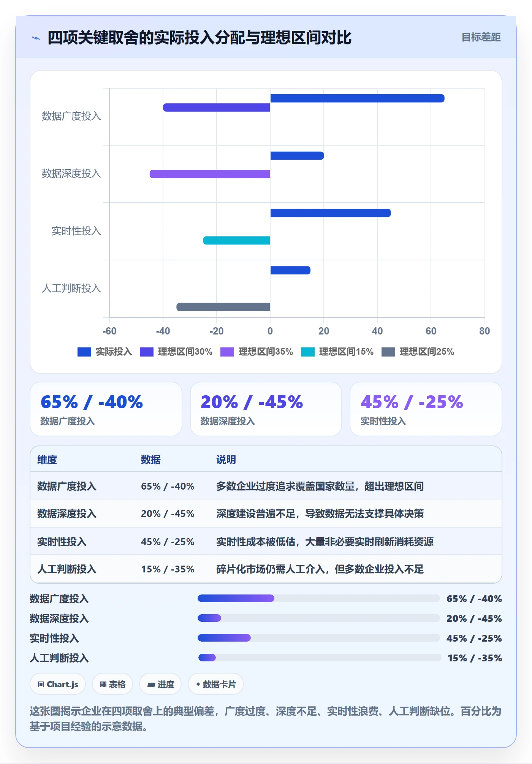The width and height of the screenshot is (532, 764).
Task: Toggle the 理想区间30% legend item
Action: [x=176, y=352]
